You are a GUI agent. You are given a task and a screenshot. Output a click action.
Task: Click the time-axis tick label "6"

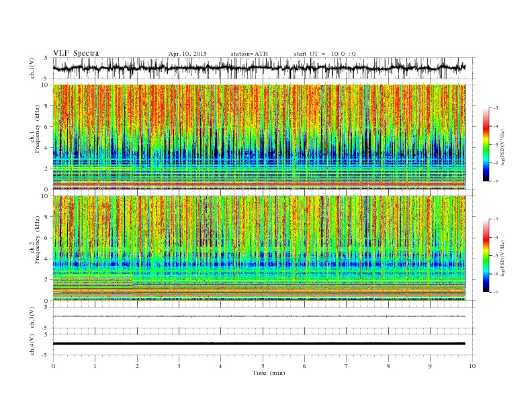tap(304, 366)
